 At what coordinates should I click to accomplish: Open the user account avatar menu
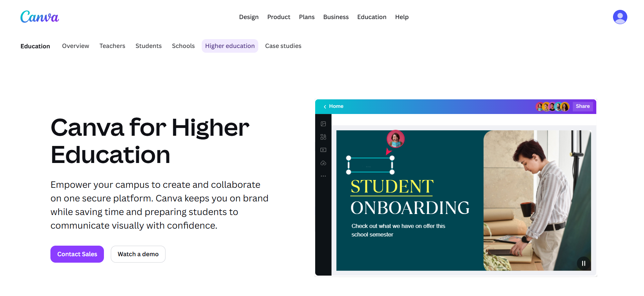point(620,17)
